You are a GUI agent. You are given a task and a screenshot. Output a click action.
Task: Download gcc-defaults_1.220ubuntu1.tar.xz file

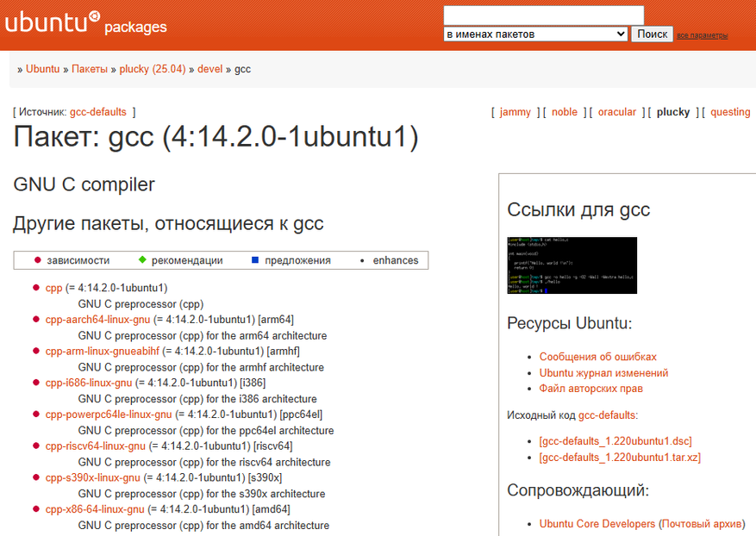pos(620,457)
